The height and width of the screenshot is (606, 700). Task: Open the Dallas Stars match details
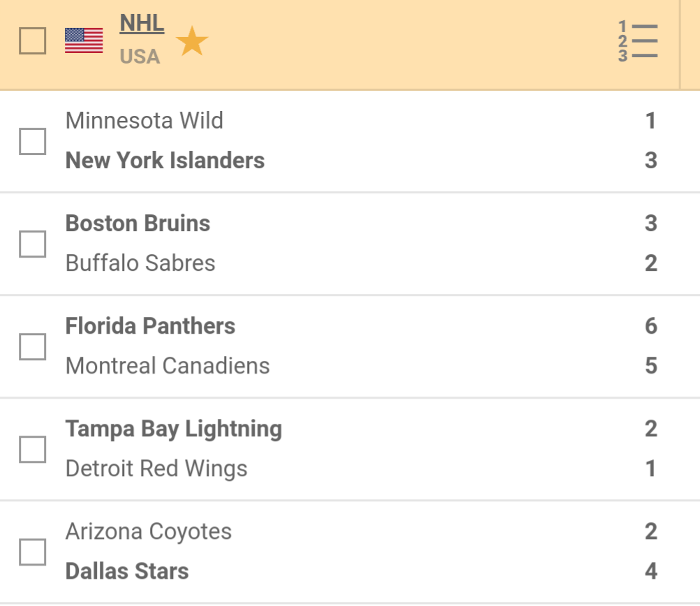point(127,571)
